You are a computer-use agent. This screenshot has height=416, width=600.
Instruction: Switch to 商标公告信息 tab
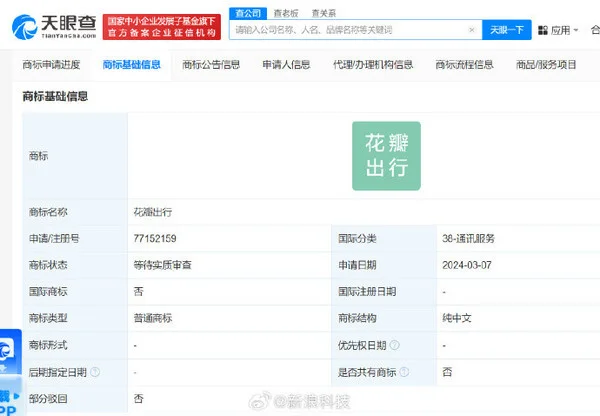coord(211,65)
